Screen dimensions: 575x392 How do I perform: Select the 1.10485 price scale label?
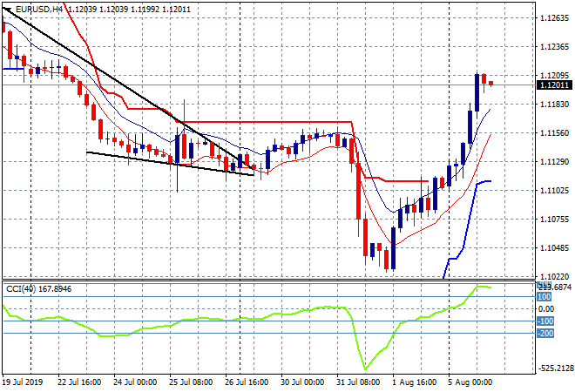coord(554,248)
